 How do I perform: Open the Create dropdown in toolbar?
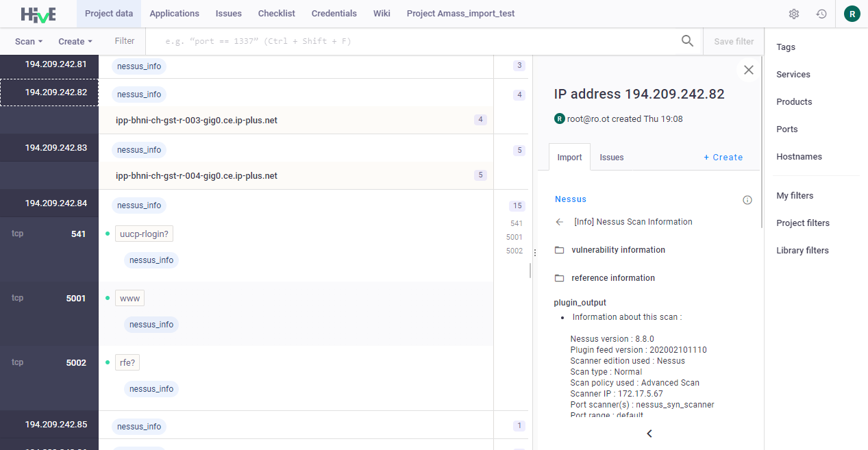pyautogui.click(x=75, y=42)
